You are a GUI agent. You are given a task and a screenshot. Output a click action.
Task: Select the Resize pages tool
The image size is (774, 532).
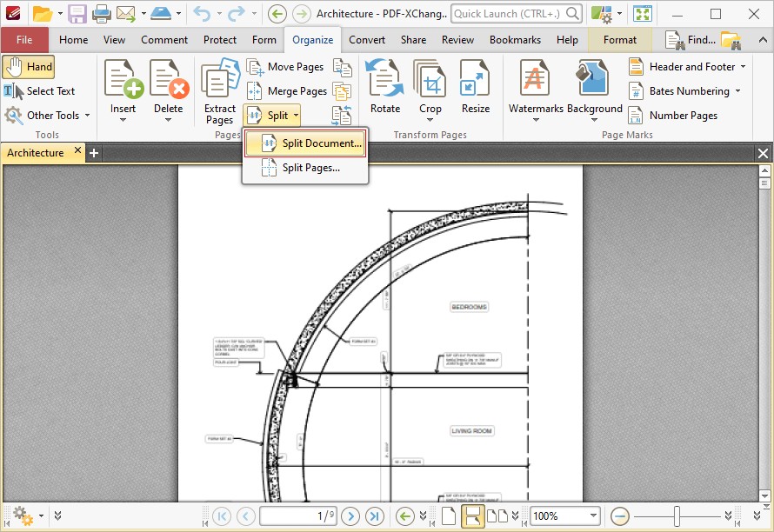[x=475, y=87]
